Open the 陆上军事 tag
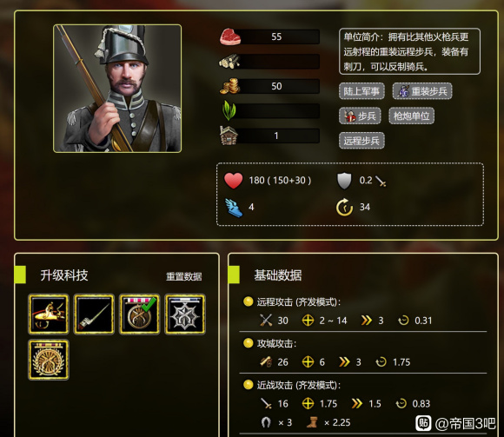This screenshot has height=437, width=504. [361, 91]
